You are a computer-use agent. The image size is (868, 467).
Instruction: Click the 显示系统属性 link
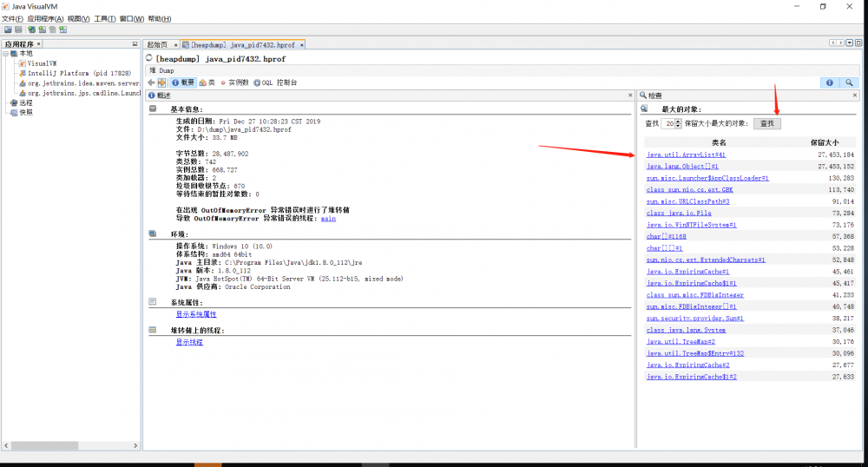(196, 314)
